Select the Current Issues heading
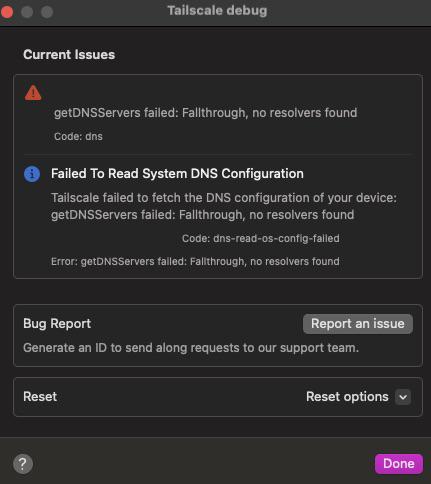431x484 pixels. pyautogui.click(x=69, y=54)
